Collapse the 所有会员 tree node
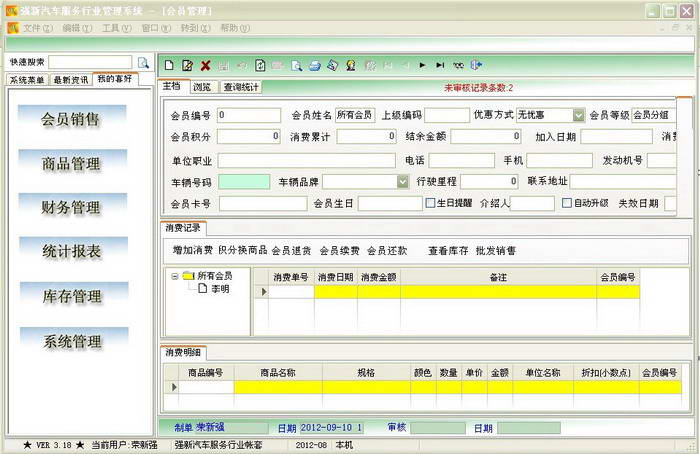Image resolution: width=700 pixels, height=454 pixels. pyautogui.click(x=174, y=275)
